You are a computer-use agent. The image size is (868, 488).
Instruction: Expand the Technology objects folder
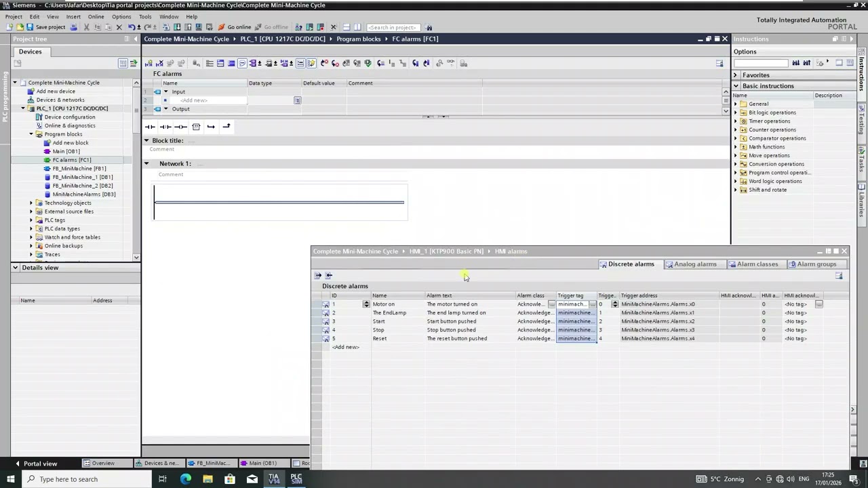tap(31, 203)
